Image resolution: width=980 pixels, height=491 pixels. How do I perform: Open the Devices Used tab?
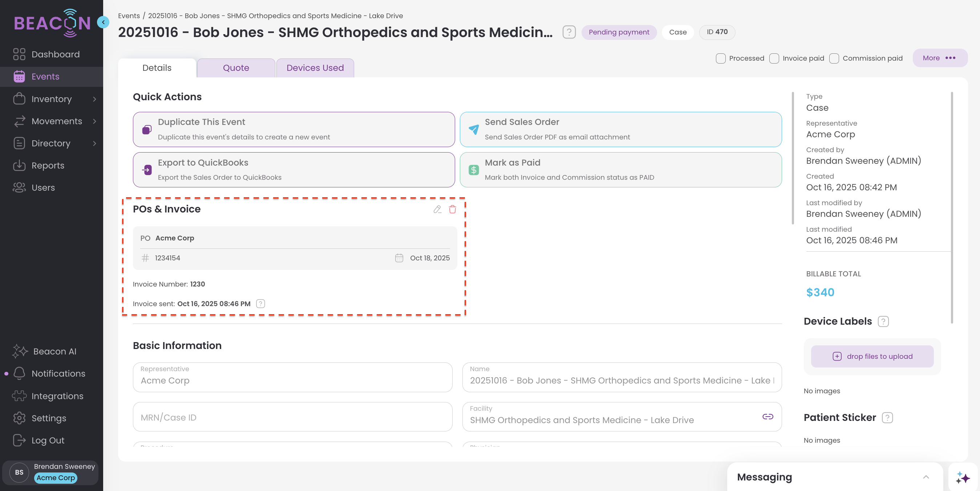(x=315, y=68)
